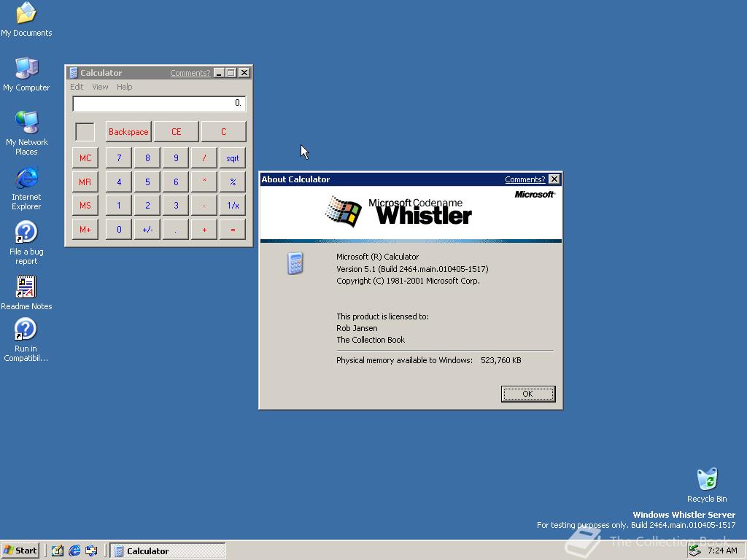This screenshot has height=560, width=747.
Task: Click digit 0 on Calculator
Action: (x=119, y=229)
